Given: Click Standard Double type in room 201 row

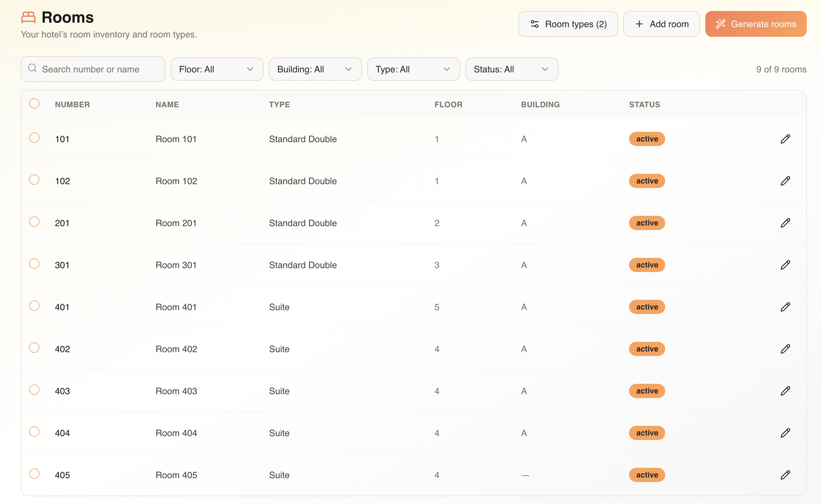Looking at the screenshot, I should [303, 223].
